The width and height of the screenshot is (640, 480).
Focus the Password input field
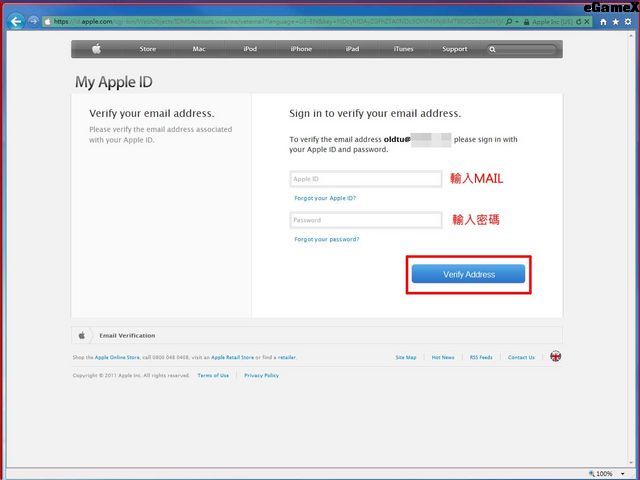[366, 220]
